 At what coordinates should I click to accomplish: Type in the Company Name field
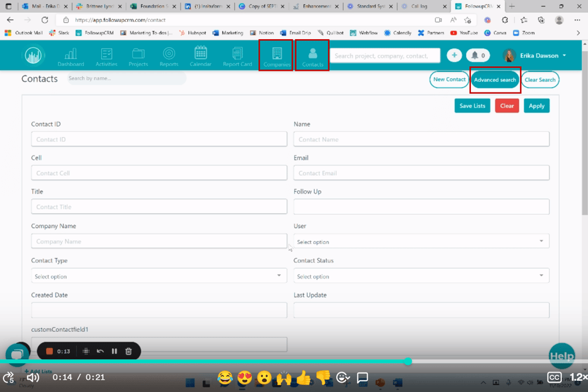coord(159,241)
